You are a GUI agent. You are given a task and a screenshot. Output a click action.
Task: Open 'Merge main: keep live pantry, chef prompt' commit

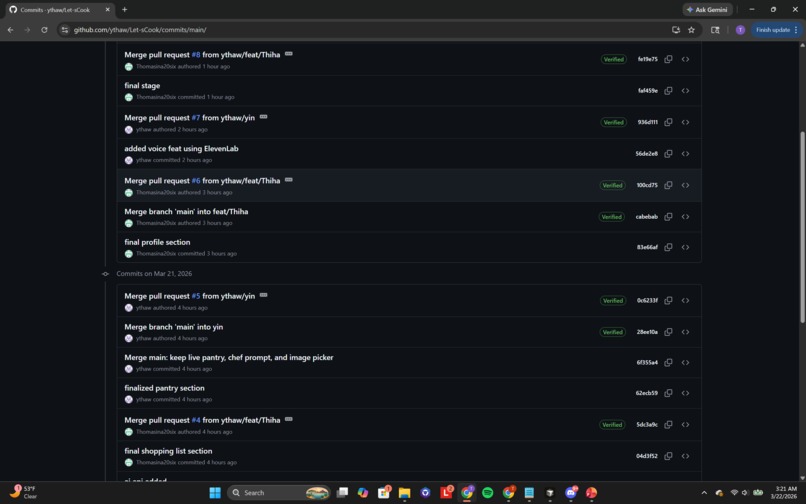[228, 357]
